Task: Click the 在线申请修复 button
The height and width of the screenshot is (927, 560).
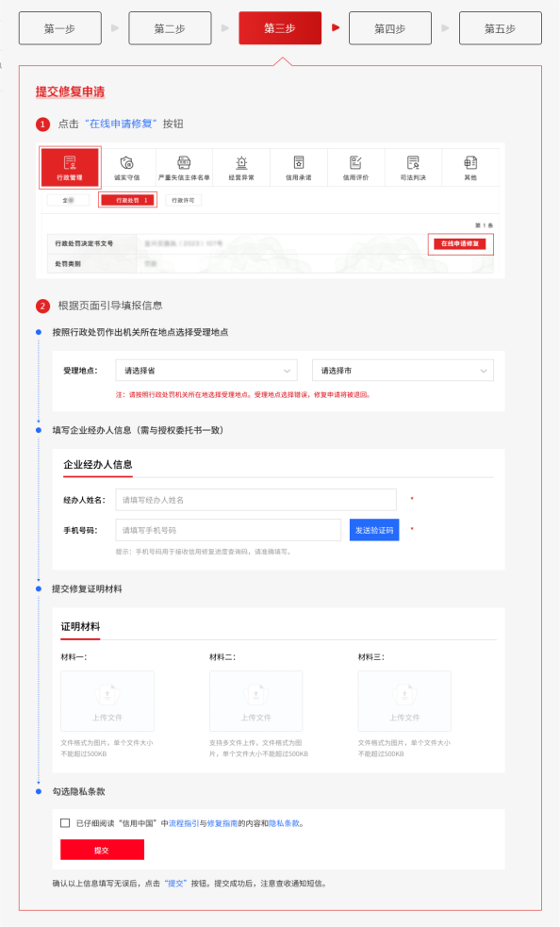Action: pos(460,243)
